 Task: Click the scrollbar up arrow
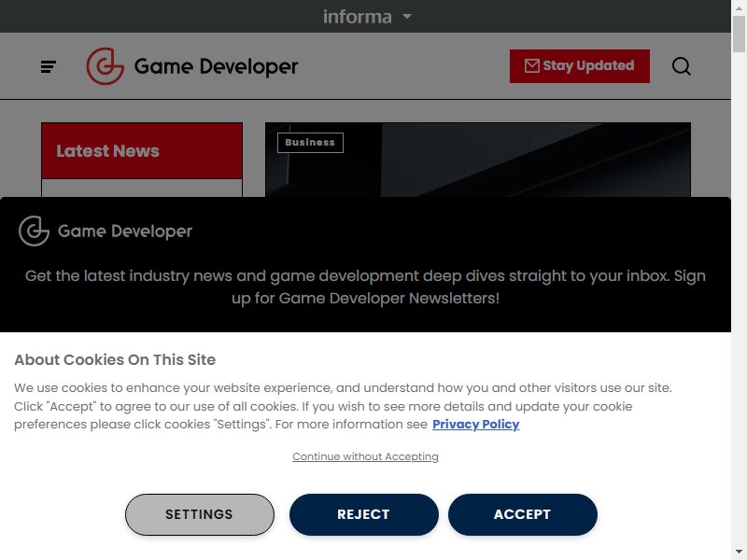coord(739,7)
